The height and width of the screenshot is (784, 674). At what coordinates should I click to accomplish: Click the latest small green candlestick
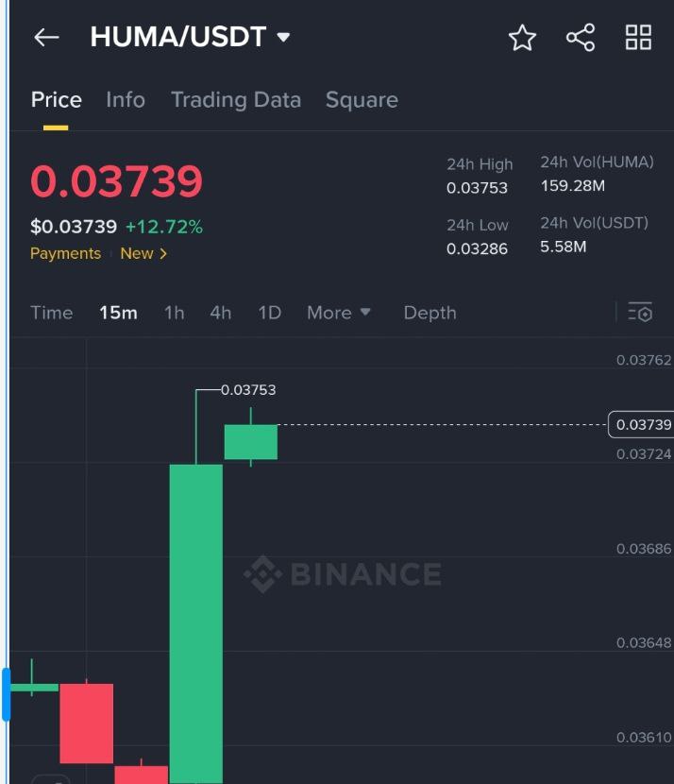pos(251,441)
